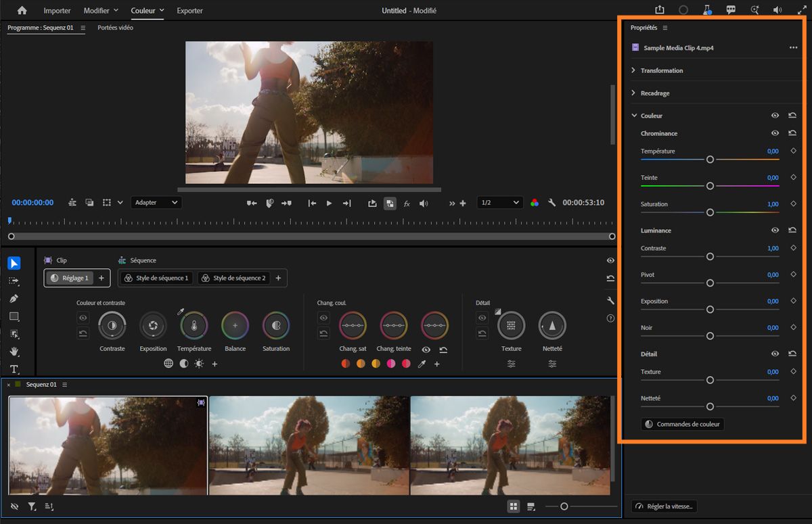Select the Hand tool
812x524 pixels.
click(14, 352)
